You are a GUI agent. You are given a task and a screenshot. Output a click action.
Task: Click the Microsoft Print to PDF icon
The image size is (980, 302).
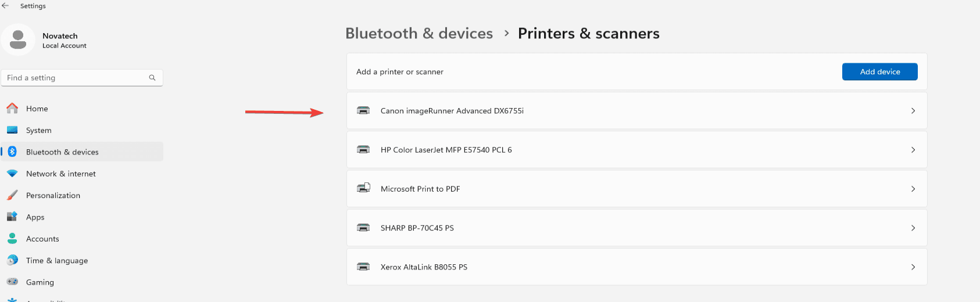pyautogui.click(x=363, y=188)
